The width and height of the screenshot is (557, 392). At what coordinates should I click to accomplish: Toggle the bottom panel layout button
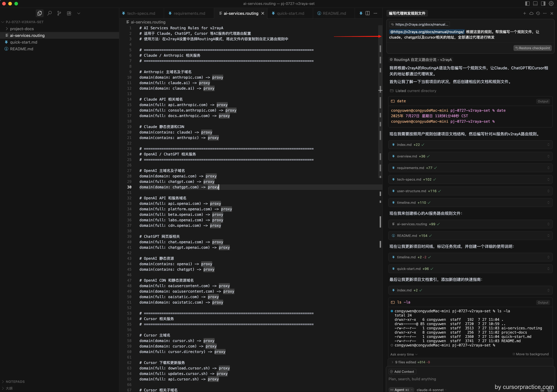[x=535, y=3]
